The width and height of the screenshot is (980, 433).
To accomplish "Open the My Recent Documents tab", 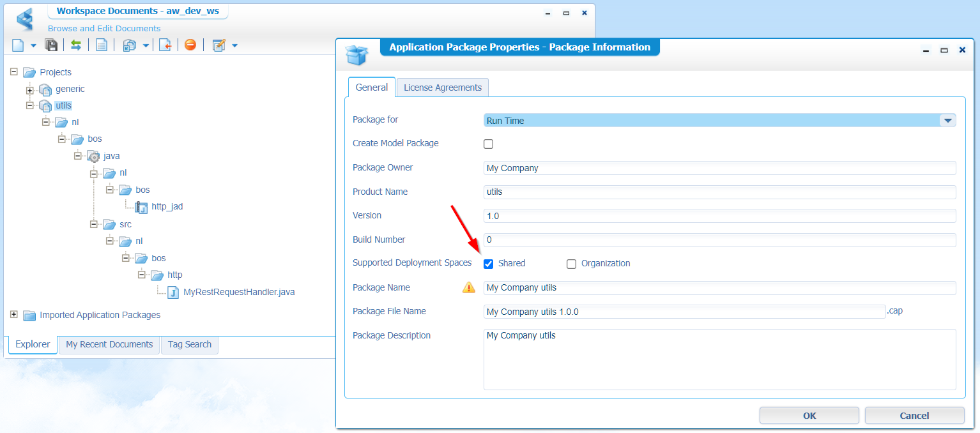I will 109,345.
